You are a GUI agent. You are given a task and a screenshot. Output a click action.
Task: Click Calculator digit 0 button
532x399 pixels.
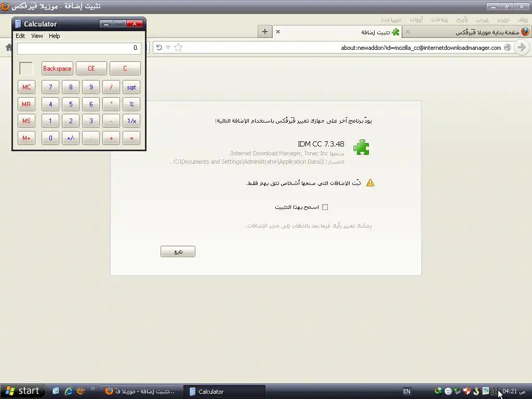pos(50,138)
